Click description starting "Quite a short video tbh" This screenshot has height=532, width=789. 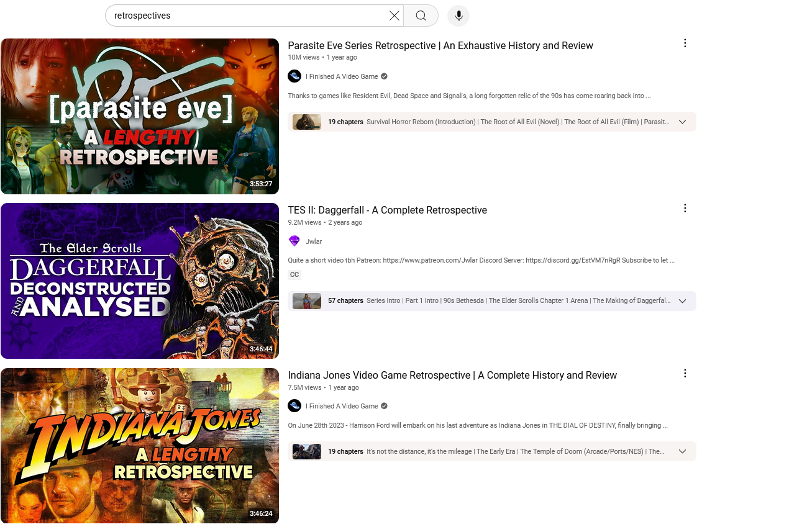(x=481, y=261)
